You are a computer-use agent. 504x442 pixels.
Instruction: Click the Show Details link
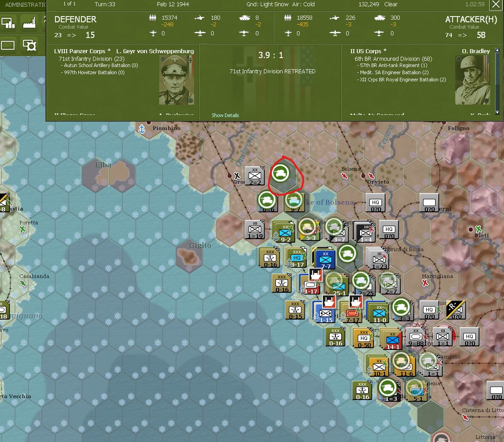coord(225,115)
